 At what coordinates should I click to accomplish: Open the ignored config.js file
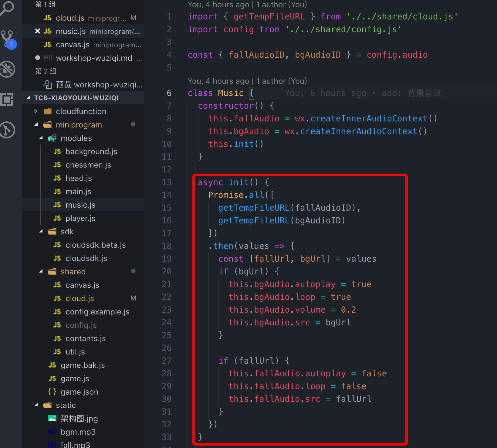coord(83,325)
